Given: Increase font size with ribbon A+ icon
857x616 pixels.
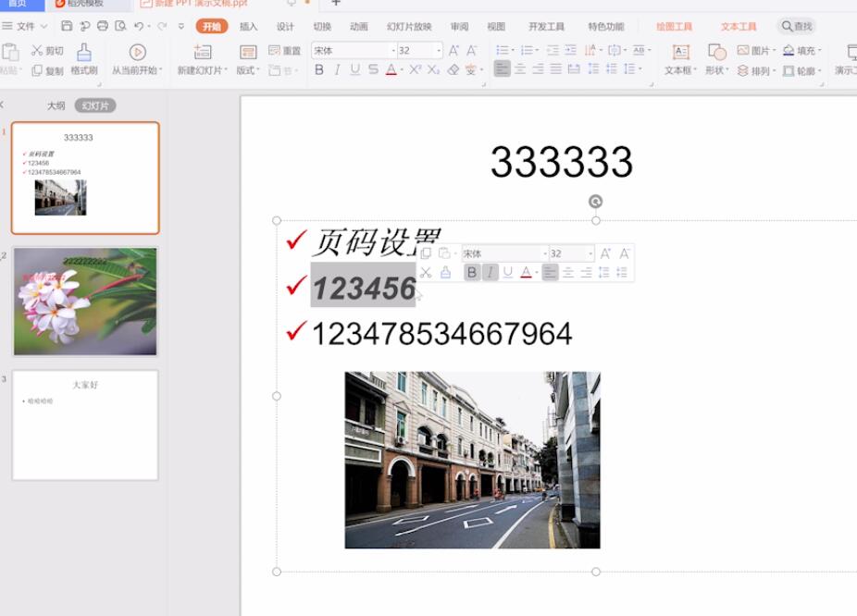Looking at the screenshot, I should [453, 50].
